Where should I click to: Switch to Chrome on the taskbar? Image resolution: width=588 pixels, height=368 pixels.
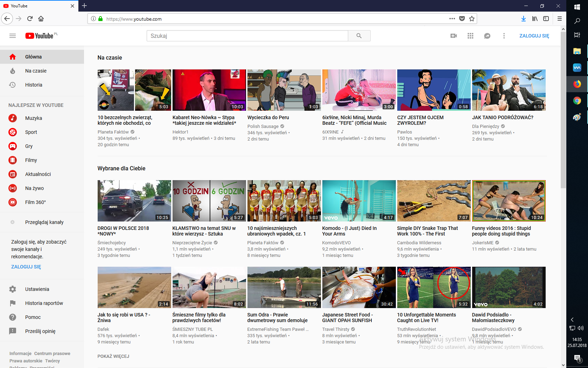[x=577, y=101]
